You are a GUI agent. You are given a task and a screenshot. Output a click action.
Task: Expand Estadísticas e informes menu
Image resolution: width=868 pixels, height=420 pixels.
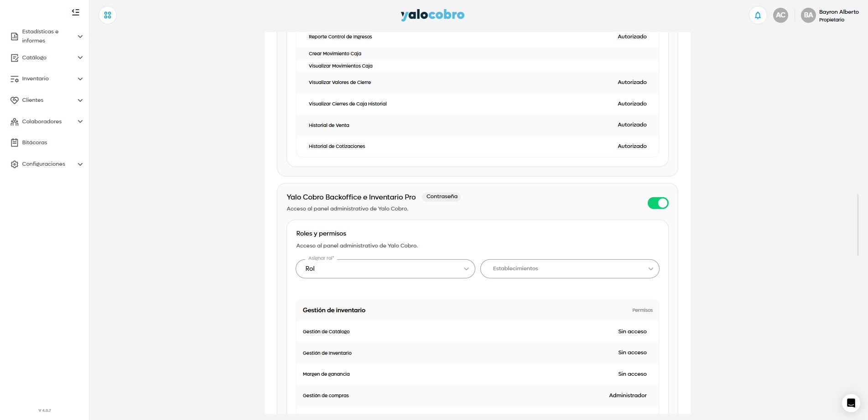click(x=80, y=37)
